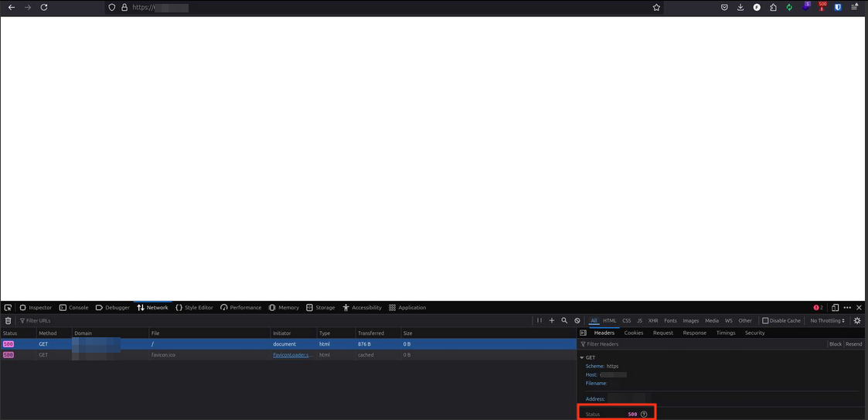Open the red 500 badge extension icon

[822, 7]
